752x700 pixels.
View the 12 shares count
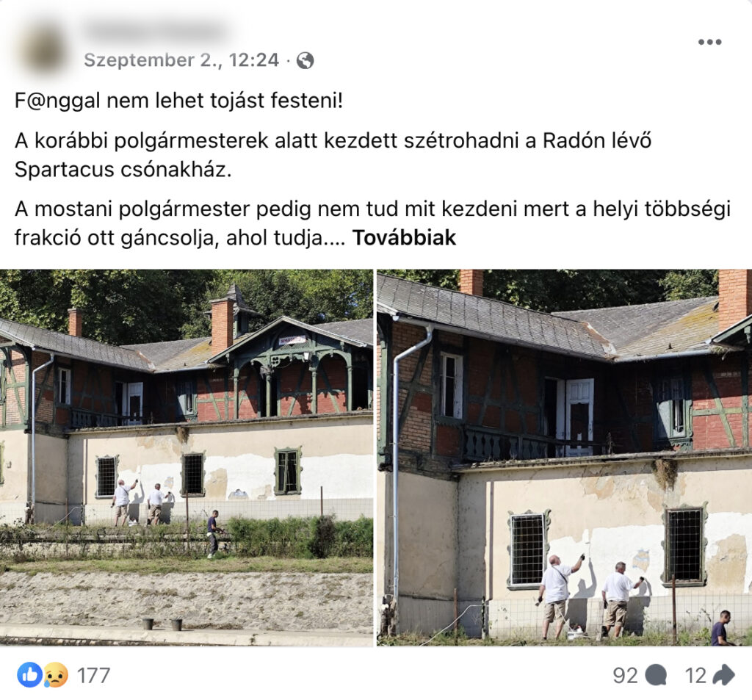click(696, 676)
